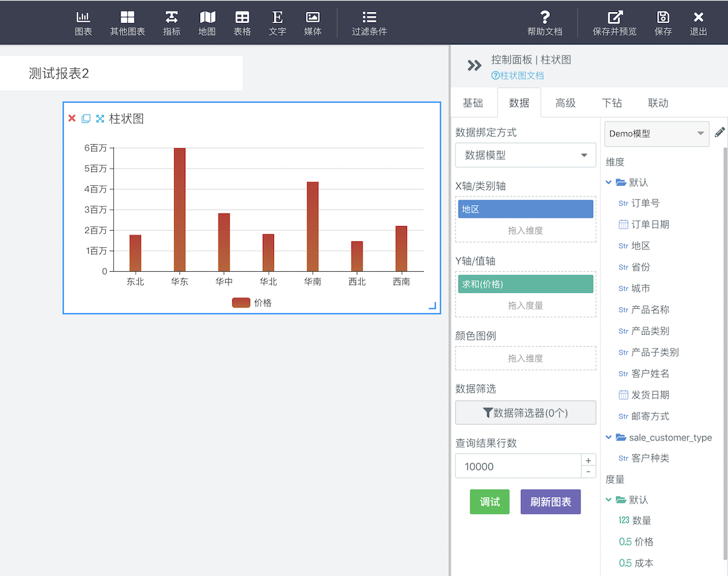Add a 指标 indicator widget
This screenshot has width=728, height=576.
coord(171,23)
